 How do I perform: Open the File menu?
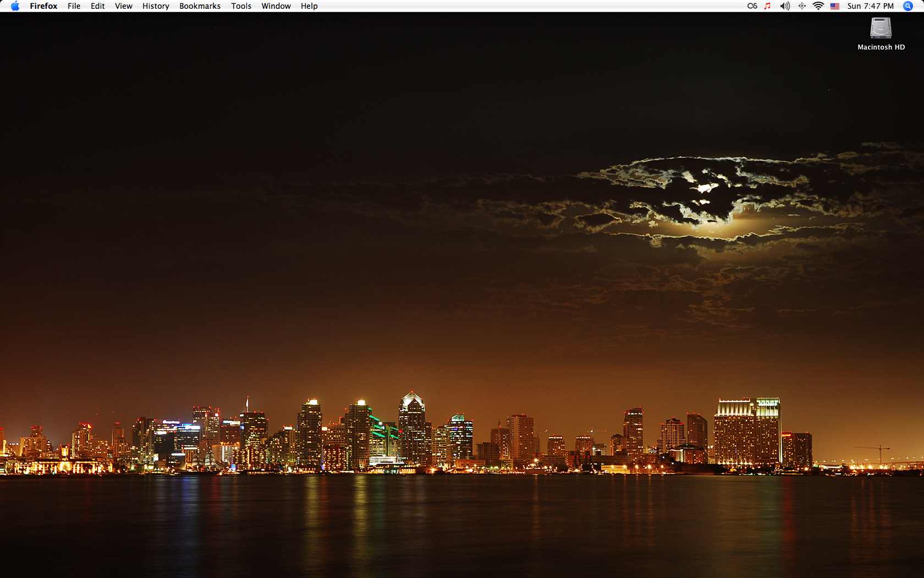pyautogui.click(x=74, y=6)
